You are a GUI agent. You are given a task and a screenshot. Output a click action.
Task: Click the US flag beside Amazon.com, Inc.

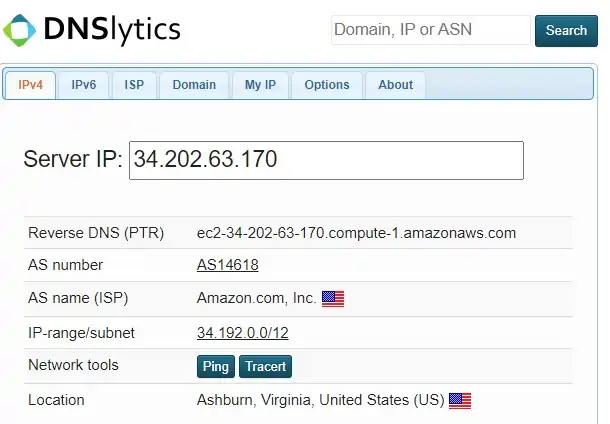pos(333,298)
